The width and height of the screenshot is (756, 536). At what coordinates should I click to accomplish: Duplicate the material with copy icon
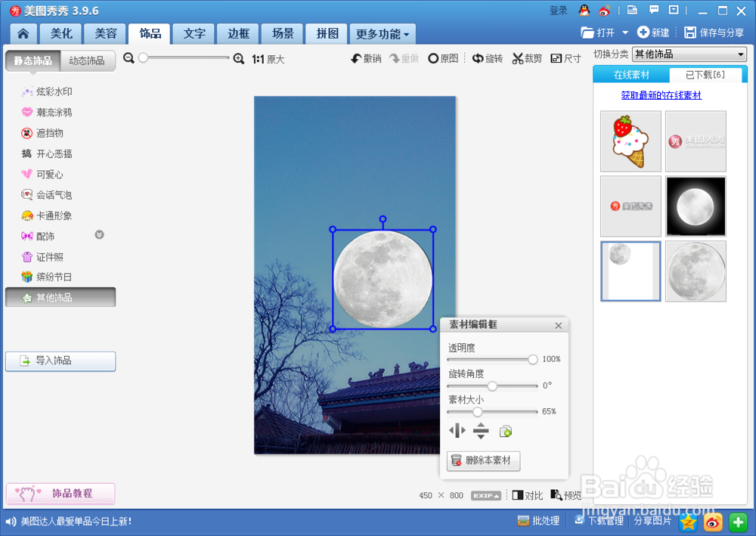pos(505,431)
